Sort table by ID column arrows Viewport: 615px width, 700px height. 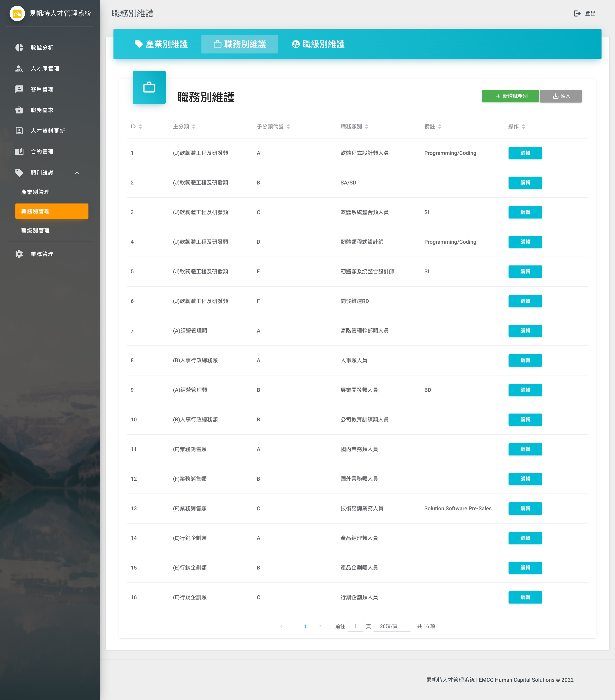click(140, 126)
